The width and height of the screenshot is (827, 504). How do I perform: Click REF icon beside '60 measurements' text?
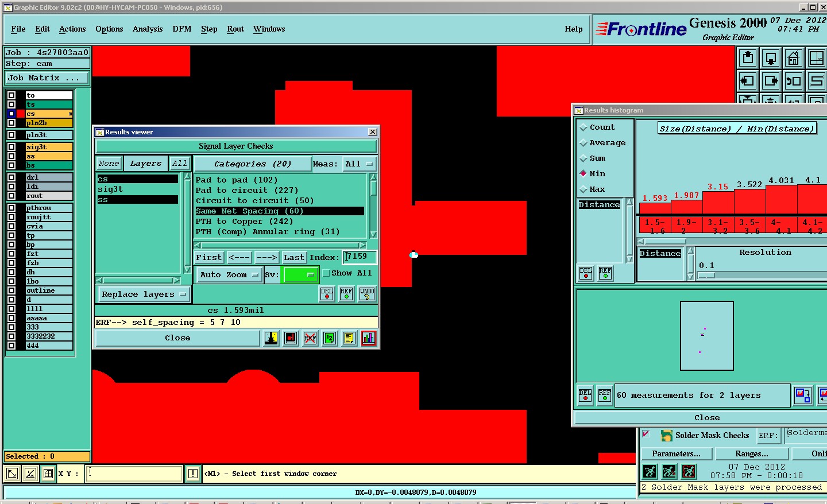pos(605,396)
